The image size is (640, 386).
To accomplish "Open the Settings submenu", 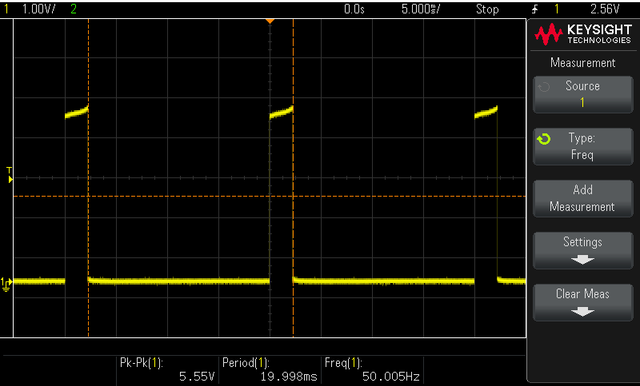I will pyautogui.click(x=583, y=251).
